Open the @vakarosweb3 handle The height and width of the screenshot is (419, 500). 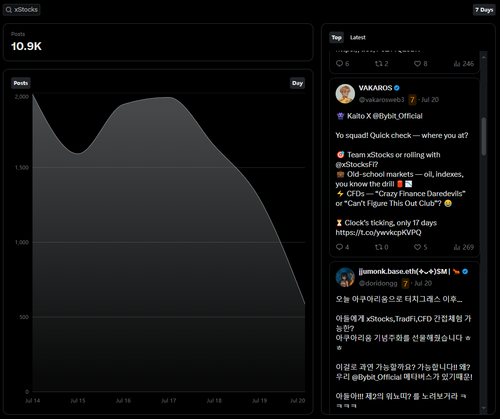[381, 100]
